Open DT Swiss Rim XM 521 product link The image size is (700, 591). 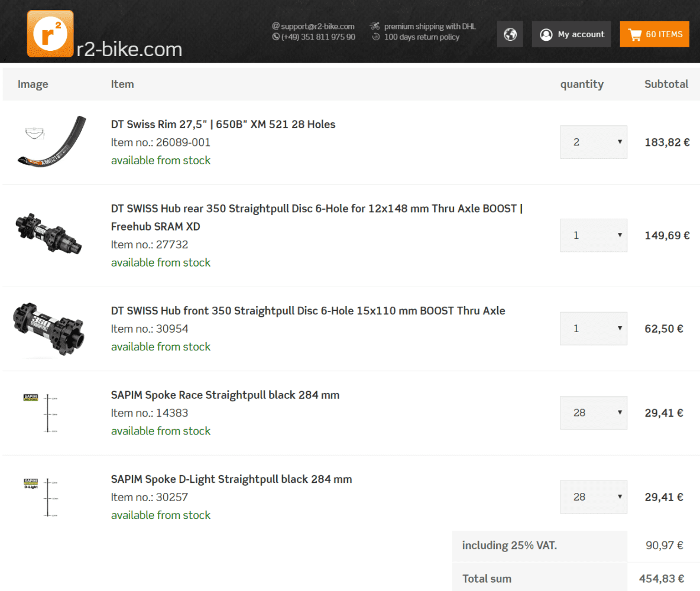click(x=223, y=124)
